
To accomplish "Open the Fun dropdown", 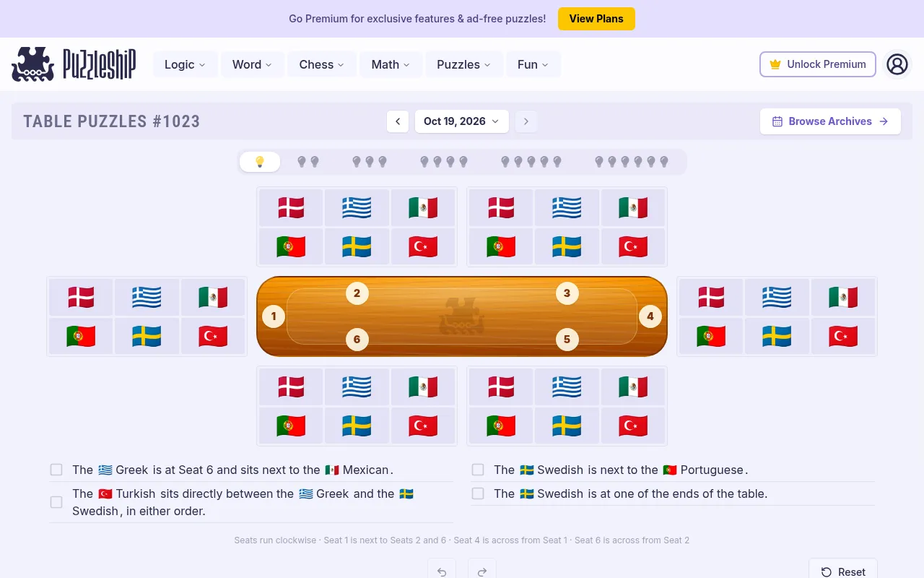I will point(533,64).
